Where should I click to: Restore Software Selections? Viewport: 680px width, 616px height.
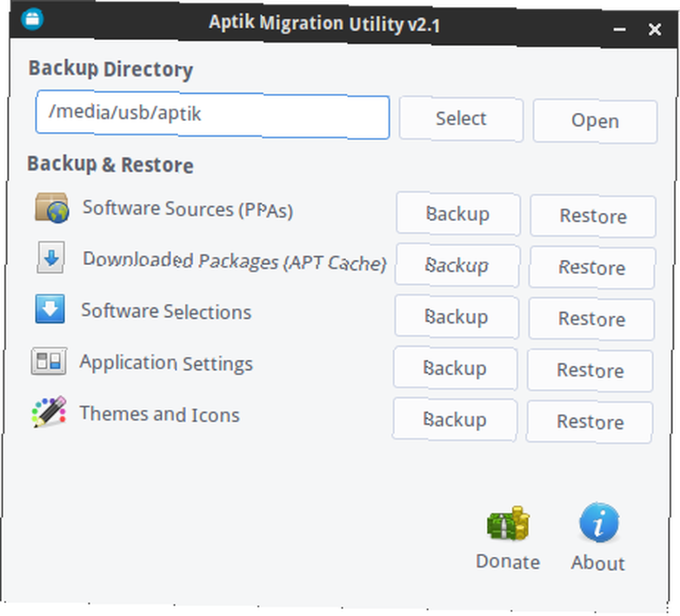pyautogui.click(x=592, y=319)
